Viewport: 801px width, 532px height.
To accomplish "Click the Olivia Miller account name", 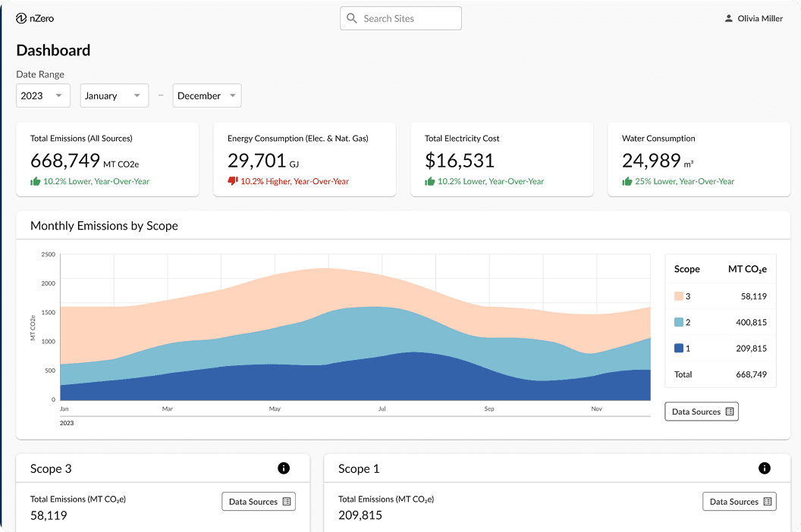I will (x=760, y=18).
